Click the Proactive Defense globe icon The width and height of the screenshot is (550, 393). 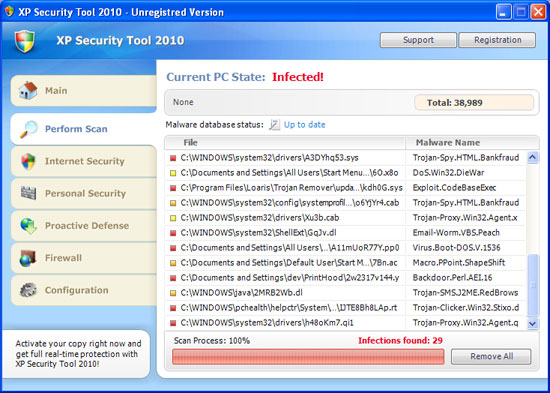click(28, 226)
